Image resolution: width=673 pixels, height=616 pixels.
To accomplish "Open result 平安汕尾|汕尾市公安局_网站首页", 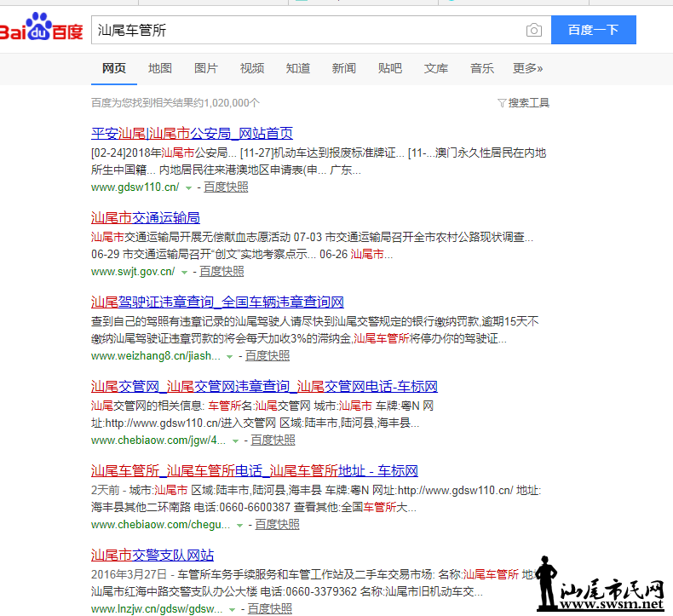I will click(192, 134).
